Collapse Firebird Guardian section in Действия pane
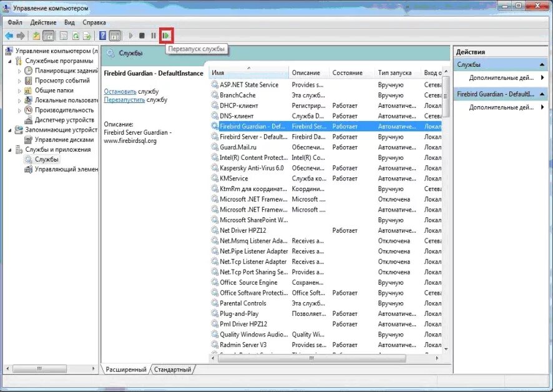Viewport: 553px width, 392px height. point(542,94)
